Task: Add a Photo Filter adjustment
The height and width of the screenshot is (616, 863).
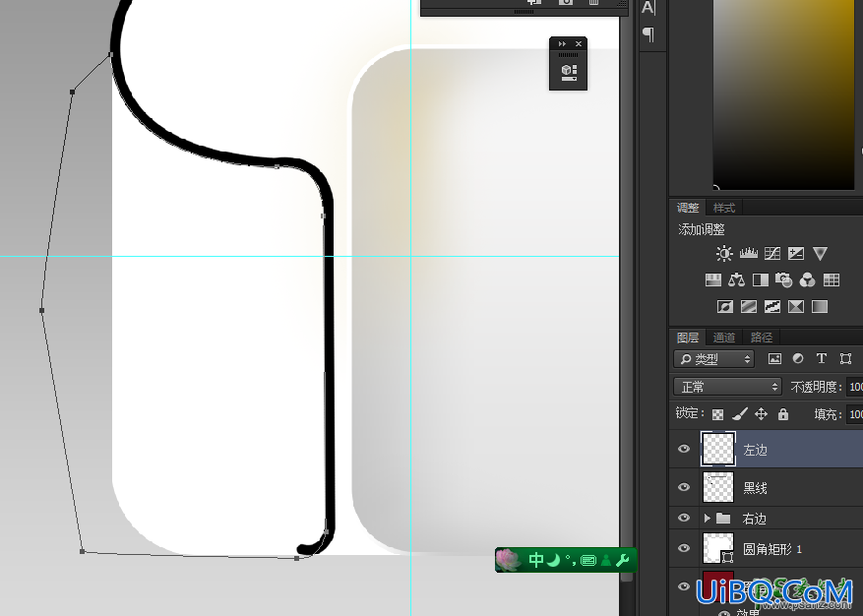Action: point(783,280)
